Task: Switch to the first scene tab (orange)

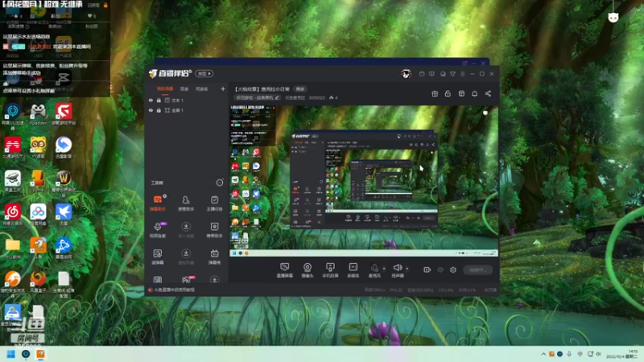Action: click(x=165, y=89)
